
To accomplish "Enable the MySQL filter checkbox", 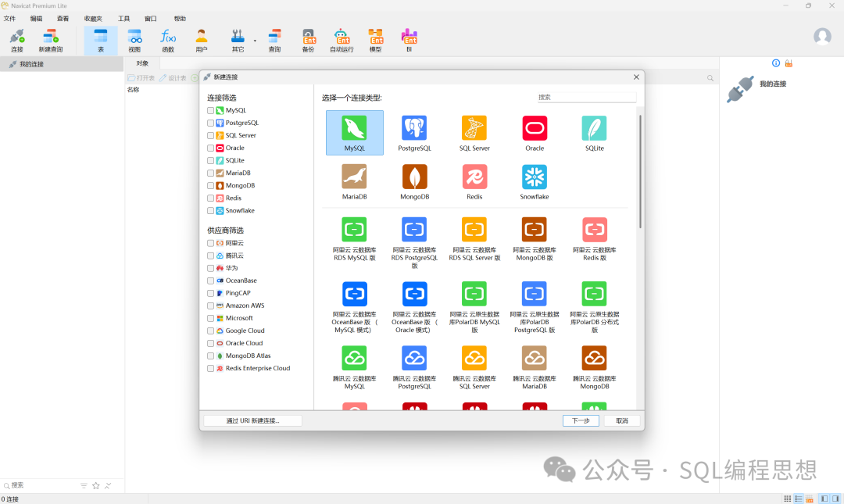I will [210, 110].
